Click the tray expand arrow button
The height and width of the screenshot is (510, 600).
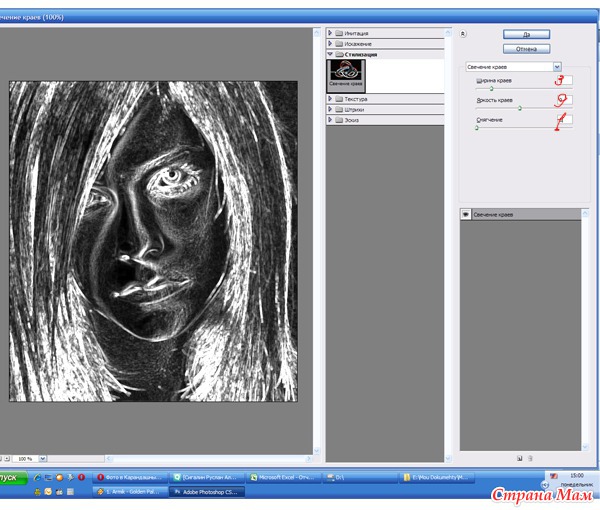pyautogui.click(x=545, y=485)
